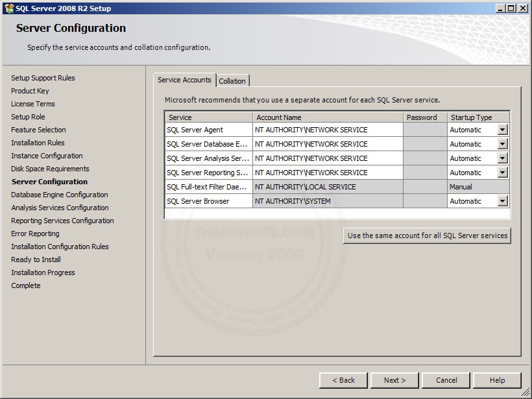Click Installation Rules in the step list
Viewport: 532px width, 399px height.
coord(38,143)
